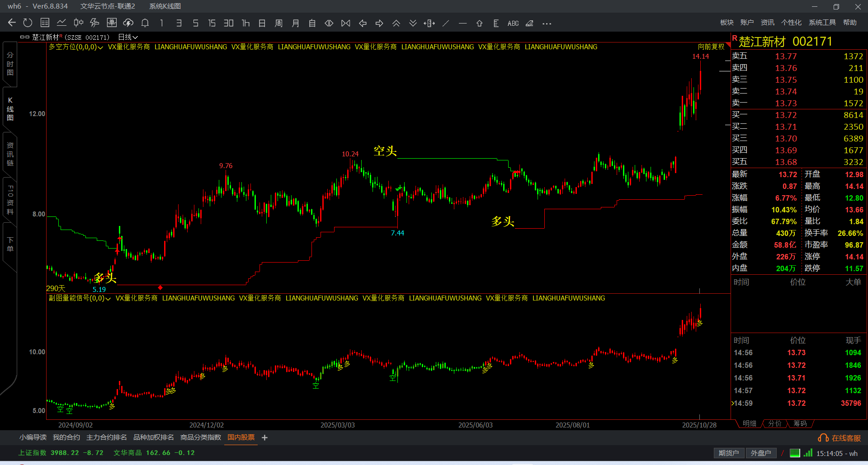Switch to 15-minute K-line period
This screenshot has width=868, height=465.
tap(212, 23)
